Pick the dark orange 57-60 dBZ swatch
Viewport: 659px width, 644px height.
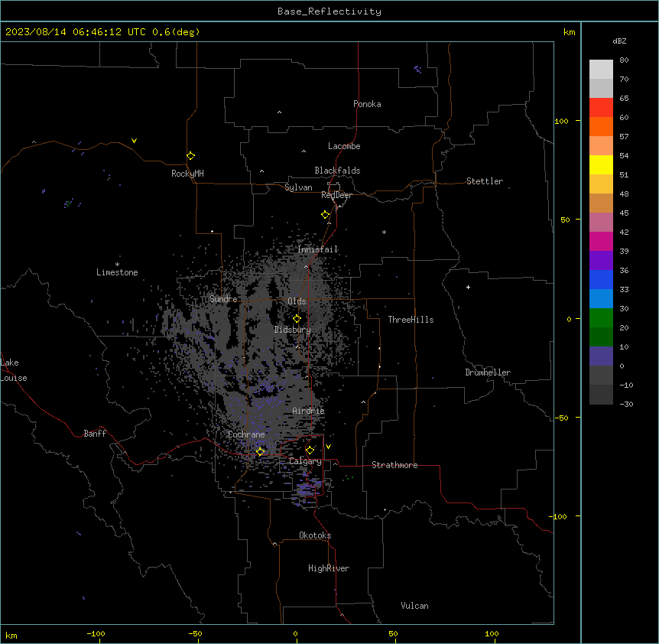pyautogui.click(x=601, y=126)
